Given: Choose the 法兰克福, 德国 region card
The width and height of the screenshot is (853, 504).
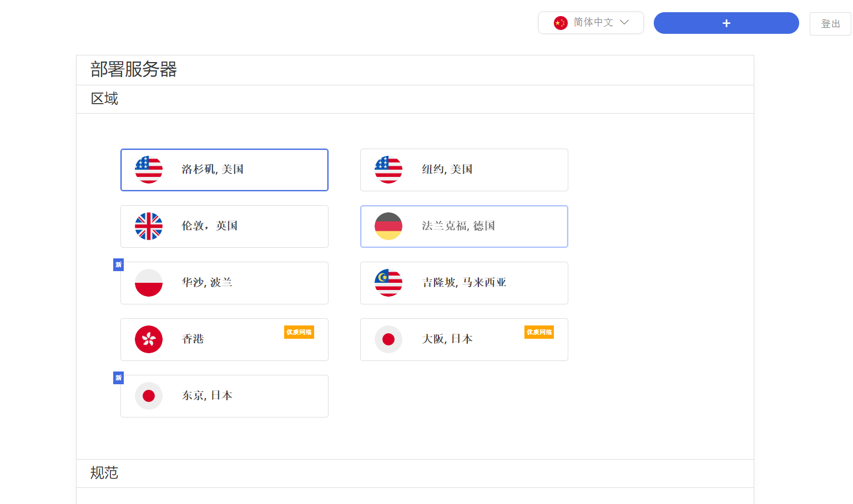Looking at the screenshot, I should pyautogui.click(x=464, y=226).
